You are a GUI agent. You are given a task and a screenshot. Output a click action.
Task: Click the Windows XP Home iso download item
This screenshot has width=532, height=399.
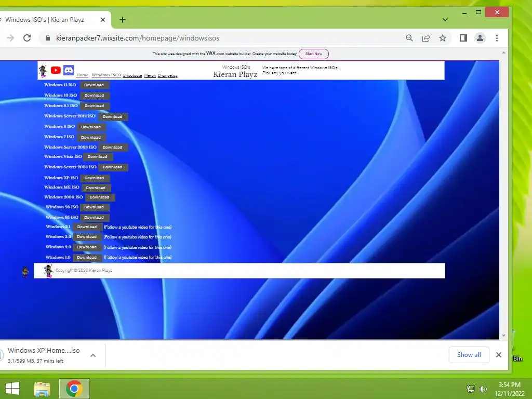click(44, 355)
